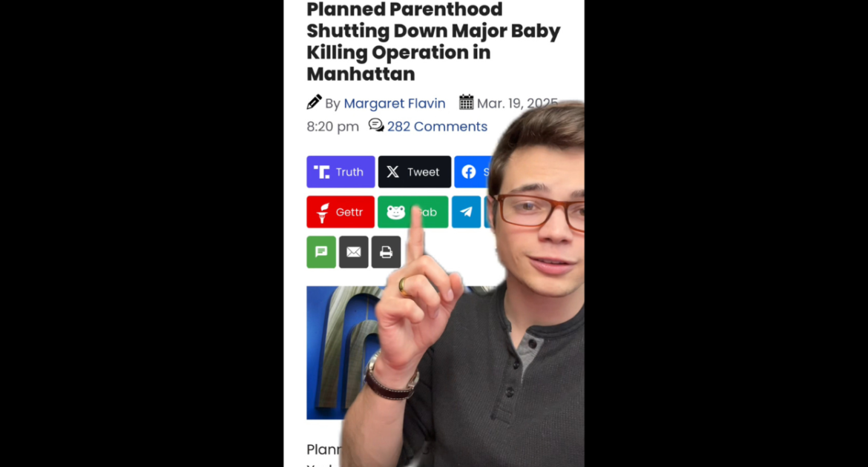Click the presenter's glasses in the video overlay
The image size is (868, 467).
pyautogui.click(x=540, y=212)
